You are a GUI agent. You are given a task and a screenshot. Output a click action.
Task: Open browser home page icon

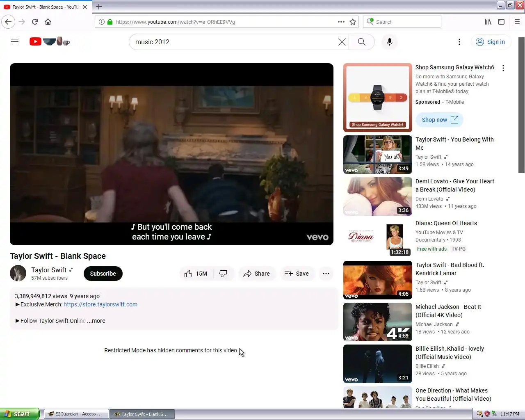[48, 22]
